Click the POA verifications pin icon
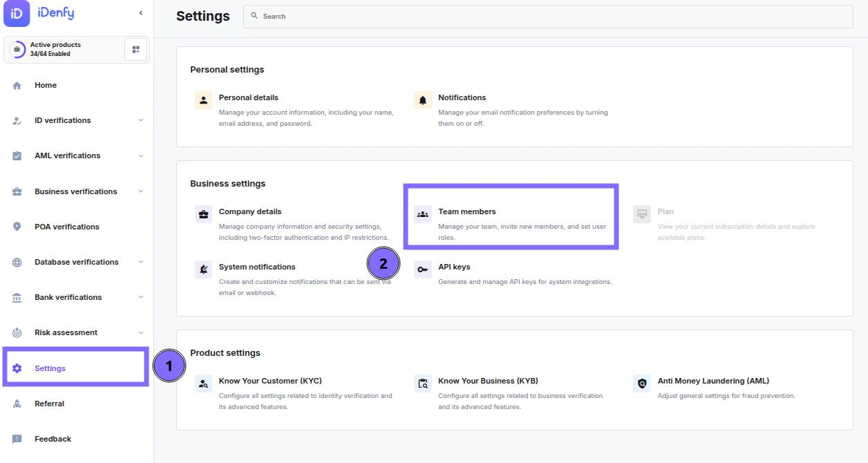 click(17, 227)
